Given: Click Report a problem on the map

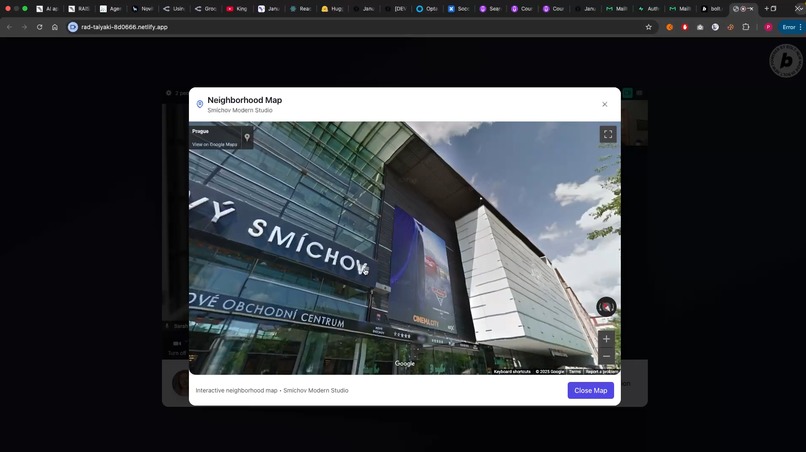Looking at the screenshot, I should coord(601,371).
